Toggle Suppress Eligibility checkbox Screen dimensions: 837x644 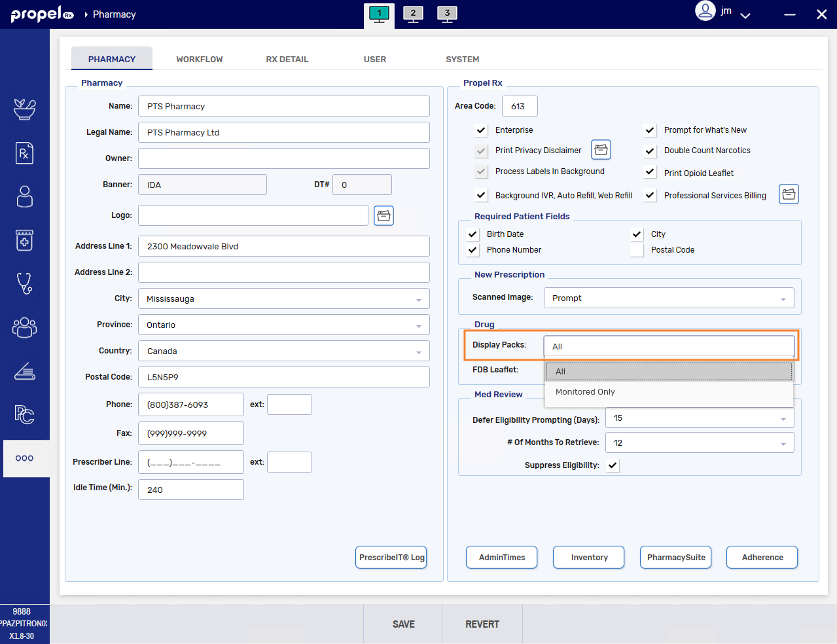(613, 465)
